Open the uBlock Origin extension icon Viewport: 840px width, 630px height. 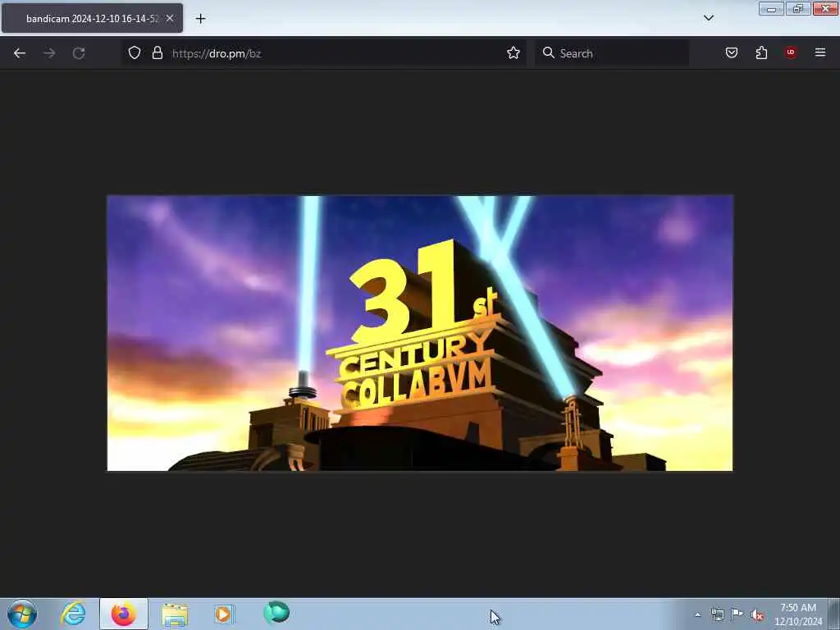791,52
